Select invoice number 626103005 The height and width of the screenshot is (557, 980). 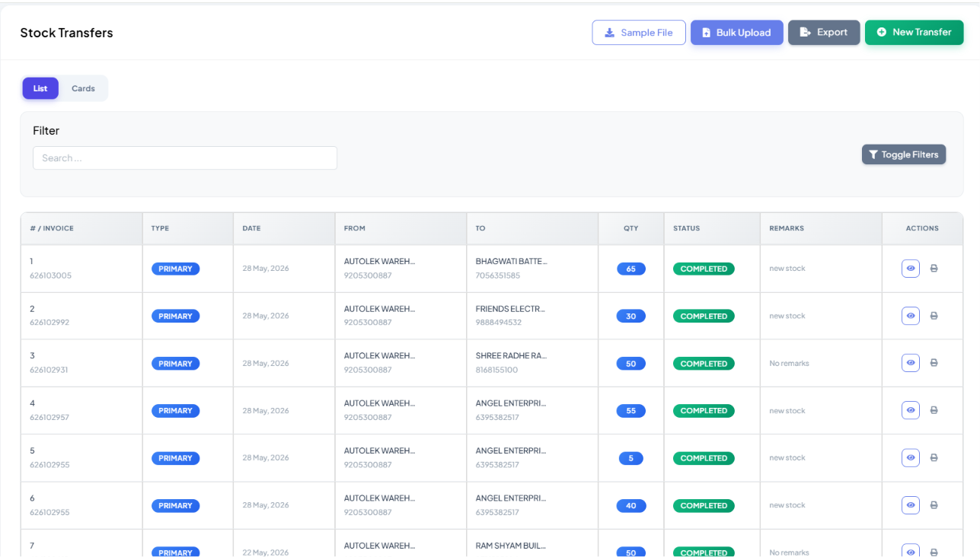50,275
